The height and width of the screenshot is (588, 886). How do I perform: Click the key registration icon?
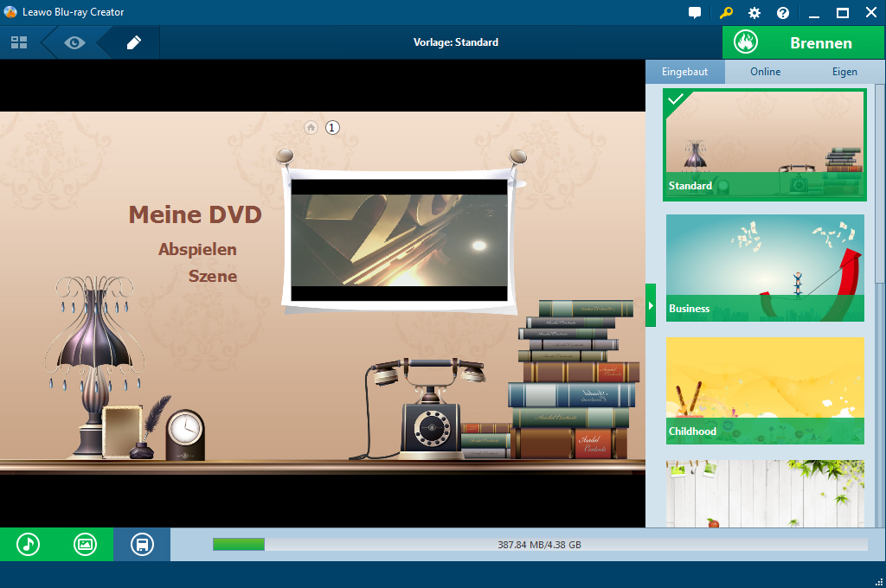point(726,13)
